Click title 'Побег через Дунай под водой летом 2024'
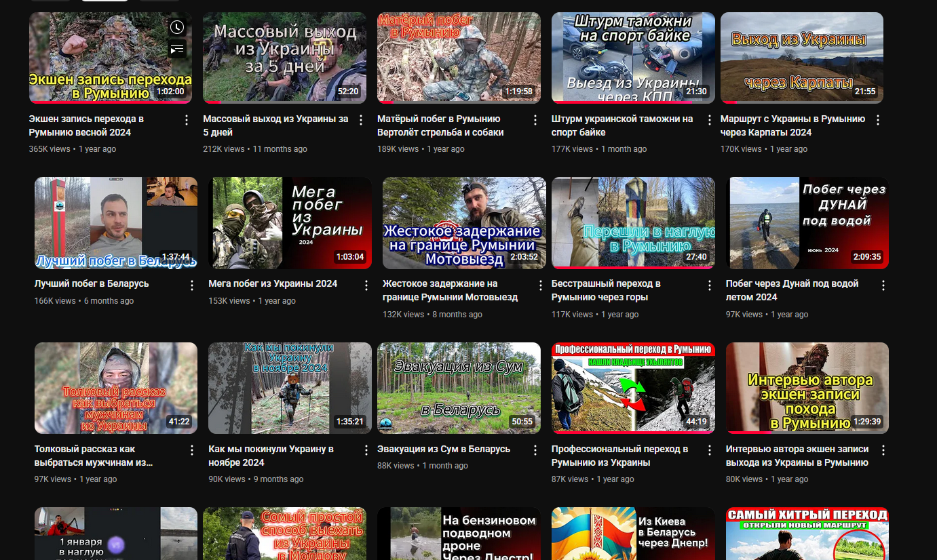This screenshot has width=937, height=560. click(792, 290)
